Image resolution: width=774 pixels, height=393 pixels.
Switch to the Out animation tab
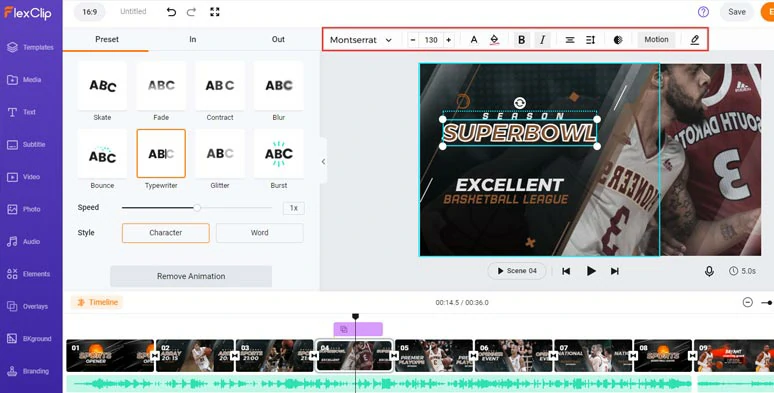click(278, 39)
